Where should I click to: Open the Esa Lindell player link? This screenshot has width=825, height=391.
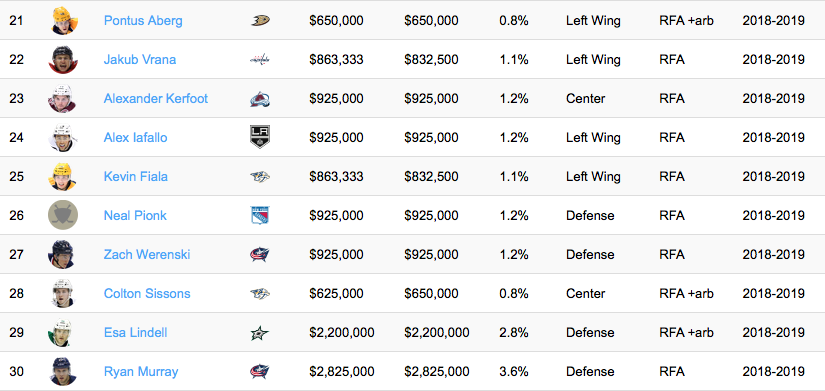[x=136, y=333]
